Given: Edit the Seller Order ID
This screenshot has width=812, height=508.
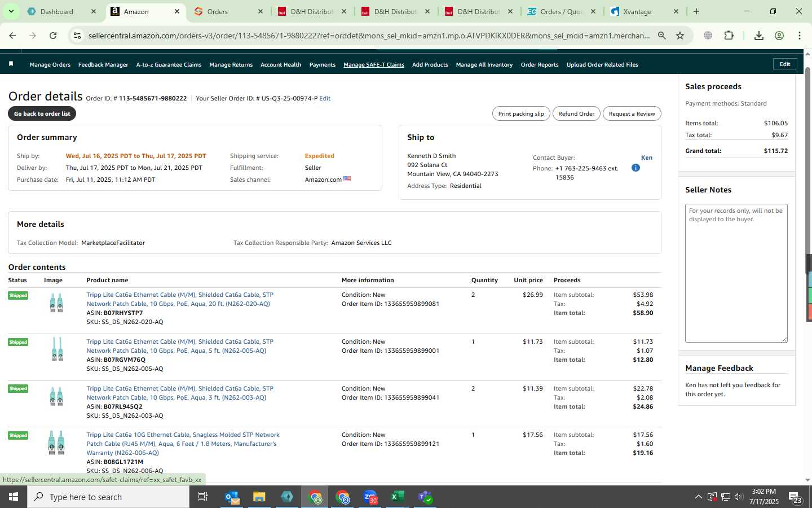Looking at the screenshot, I should pos(325,98).
